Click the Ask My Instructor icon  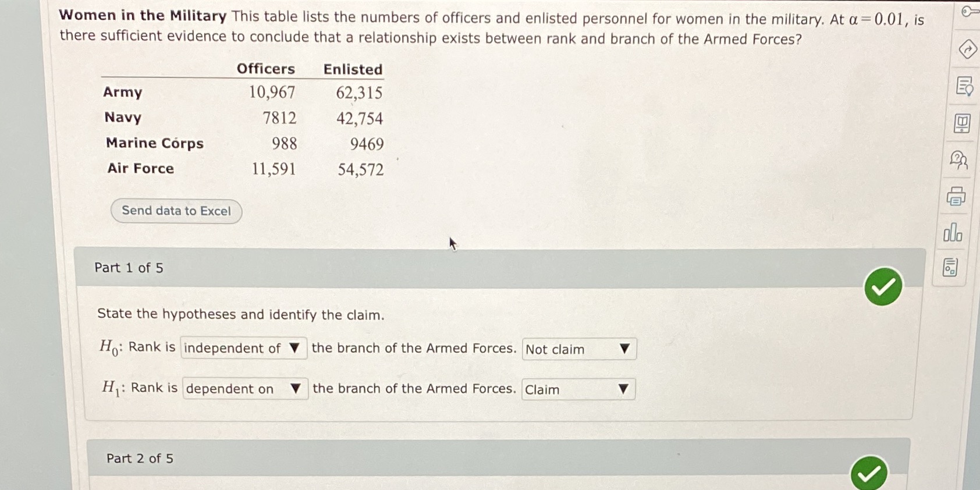coord(959,161)
